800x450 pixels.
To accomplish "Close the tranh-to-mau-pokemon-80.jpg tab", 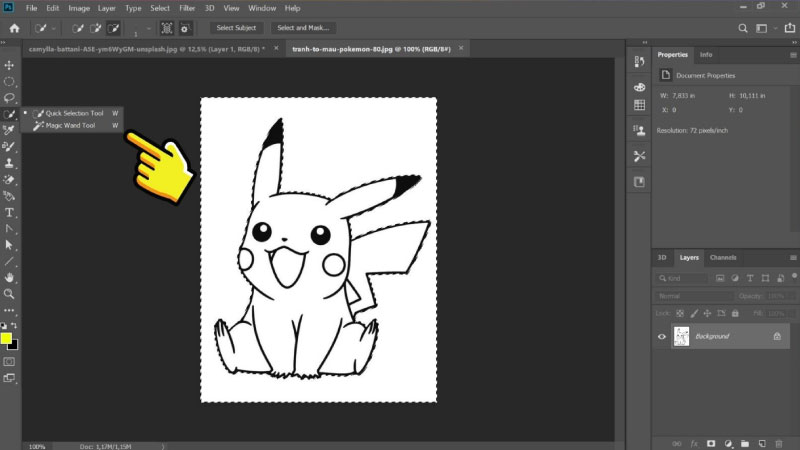I will click(461, 48).
